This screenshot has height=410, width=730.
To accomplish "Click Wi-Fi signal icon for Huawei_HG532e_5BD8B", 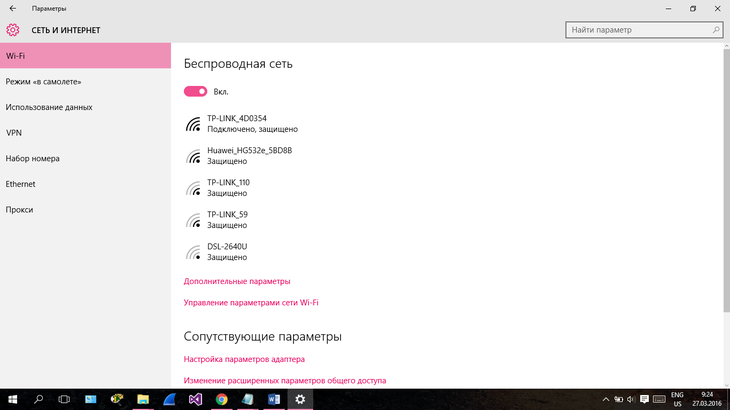I will (193, 156).
